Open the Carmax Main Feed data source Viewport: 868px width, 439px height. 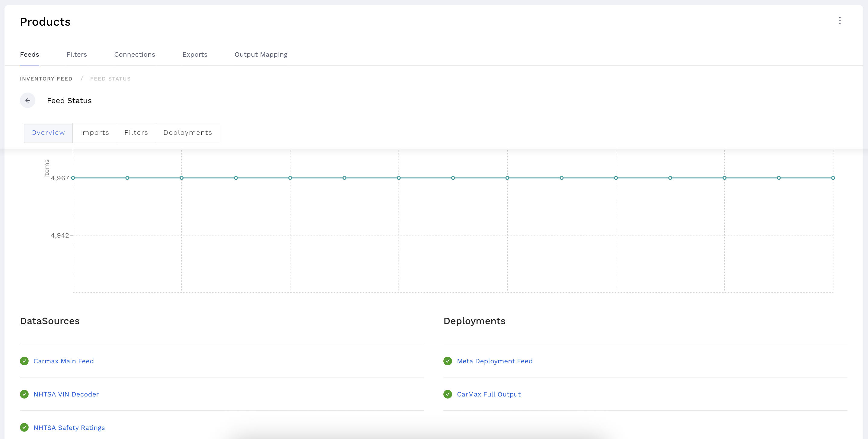click(64, 361)
